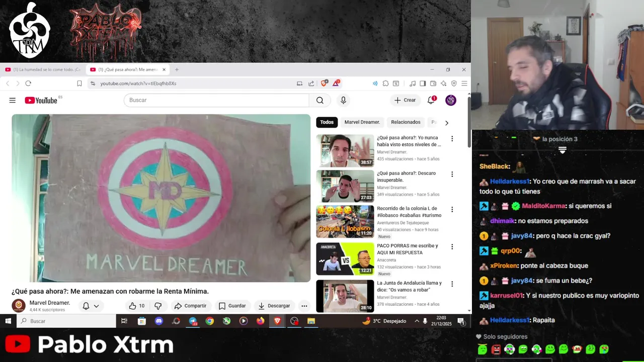Screen dimensions: 644x362
Task: Click the 'Compartir' button
Action: point(190,306)
